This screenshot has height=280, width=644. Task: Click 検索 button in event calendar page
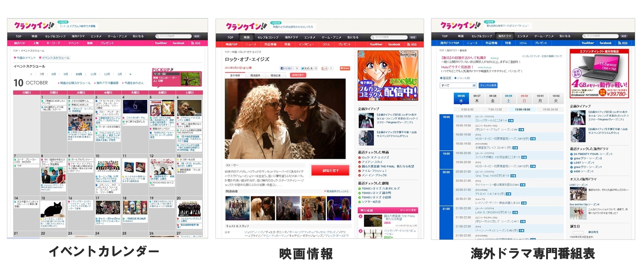tap(197, 36)
